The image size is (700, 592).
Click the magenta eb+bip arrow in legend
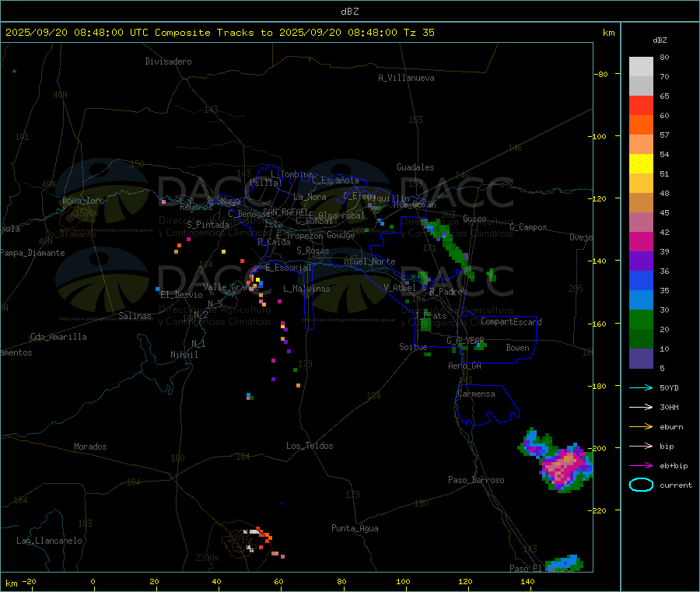pos(641,465)
